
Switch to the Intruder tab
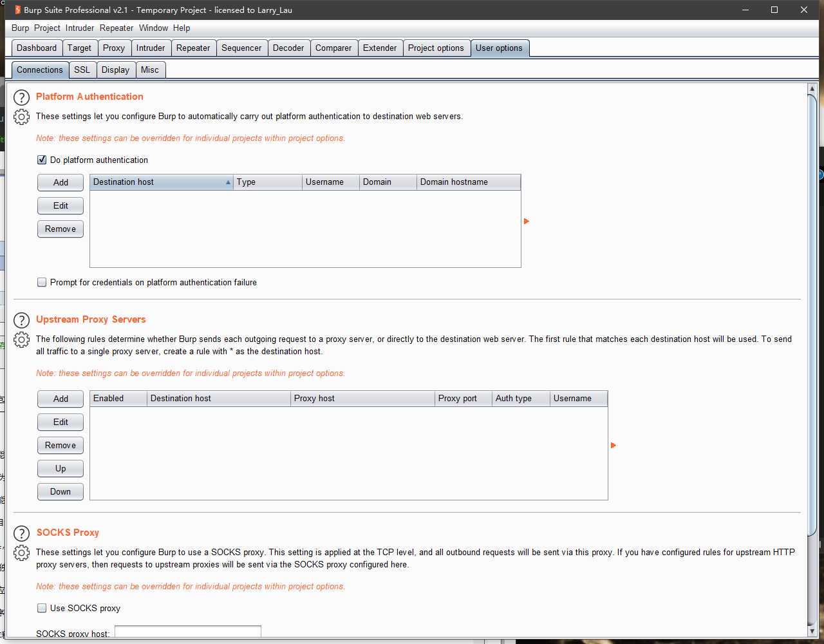(151, 48)
